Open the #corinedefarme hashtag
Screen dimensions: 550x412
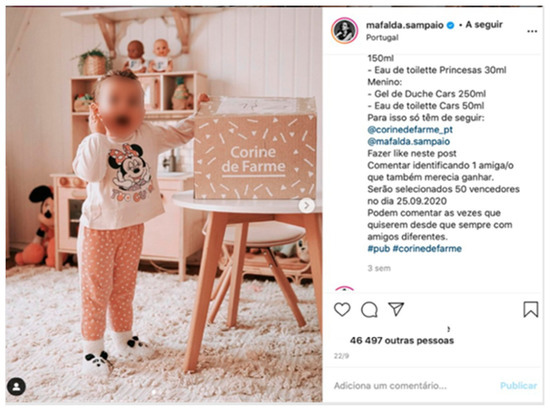[x=427, y=249]
